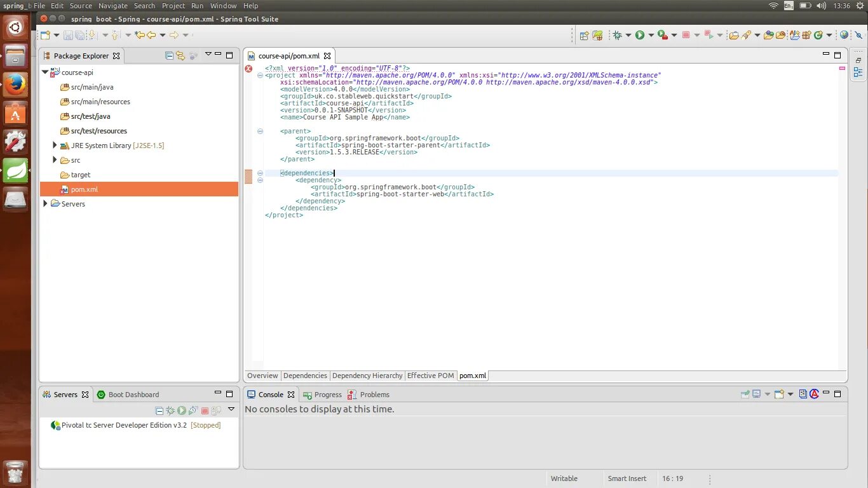Image resolution: width=868 pixels, height=488 pixels.
Task: Click the Search flashlight icon
Action: point(747,35)
